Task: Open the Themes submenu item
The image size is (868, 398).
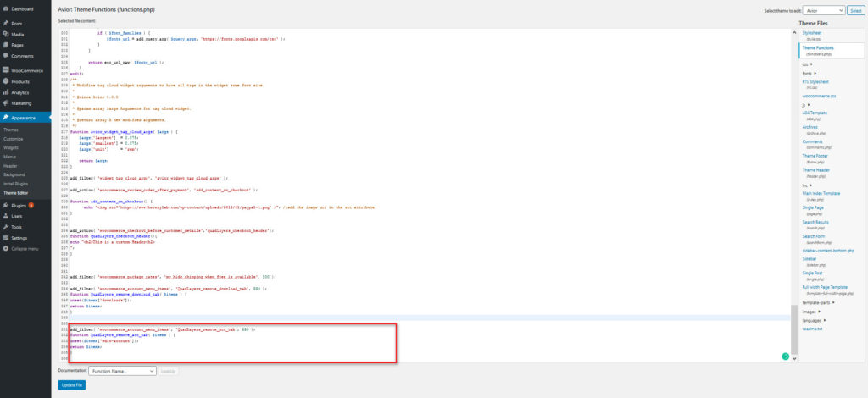Action: [x=11, y=130]
